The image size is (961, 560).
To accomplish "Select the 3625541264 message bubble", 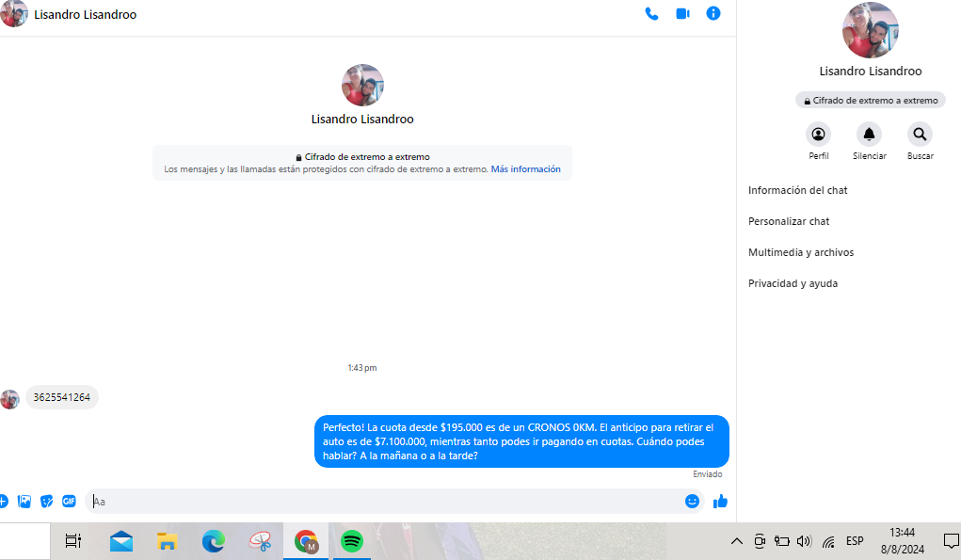I will [x=62, y=397].
